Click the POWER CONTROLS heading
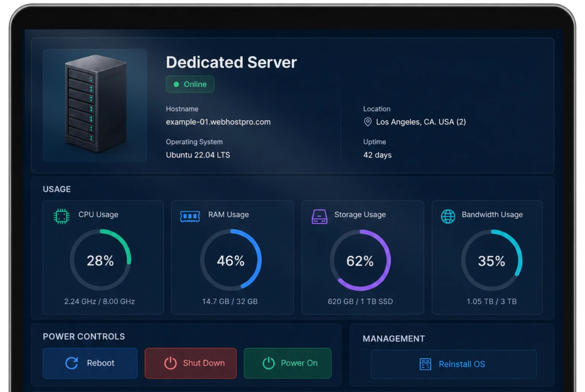 [84, 337]
